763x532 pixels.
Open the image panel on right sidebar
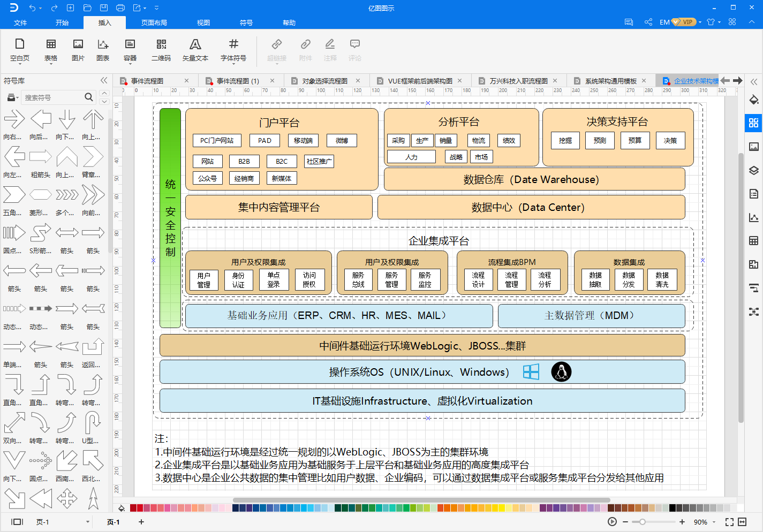[754, 147]
